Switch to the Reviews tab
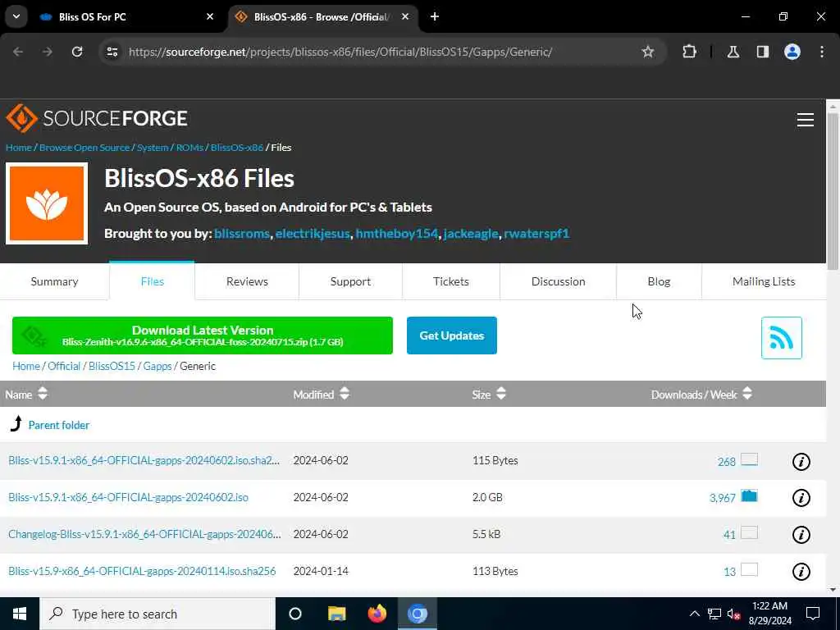The image size is (840, 630). 247,282
